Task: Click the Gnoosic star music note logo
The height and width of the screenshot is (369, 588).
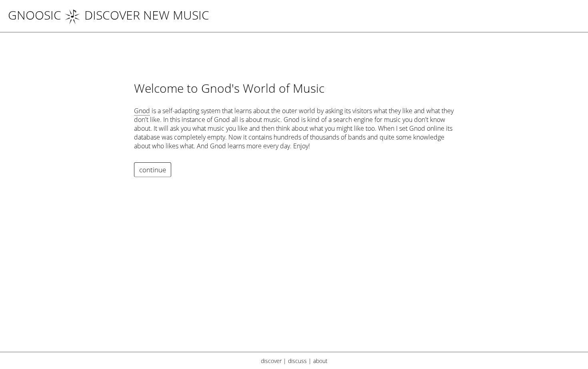Action: click(x=72, y=16)
